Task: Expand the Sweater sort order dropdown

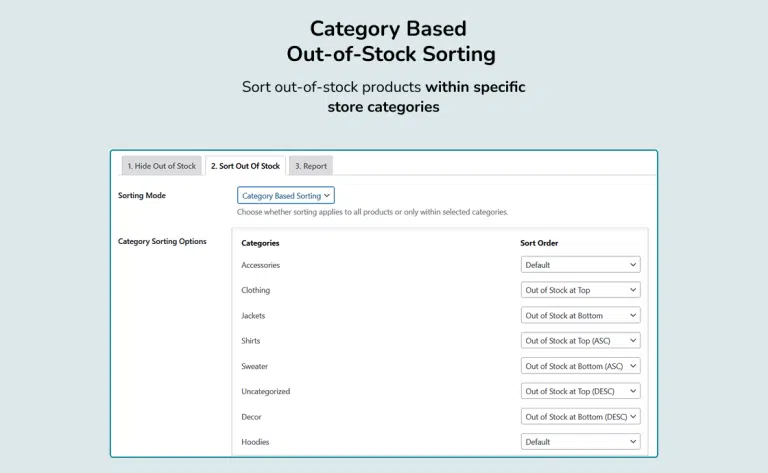Action: 580,366
